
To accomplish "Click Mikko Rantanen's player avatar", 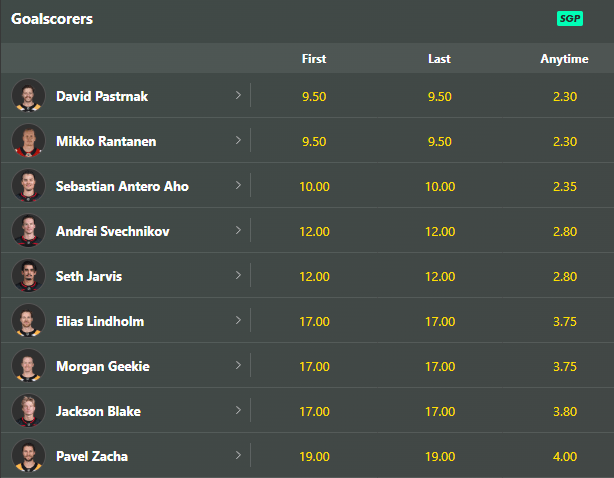I will [x=28, y=141].
